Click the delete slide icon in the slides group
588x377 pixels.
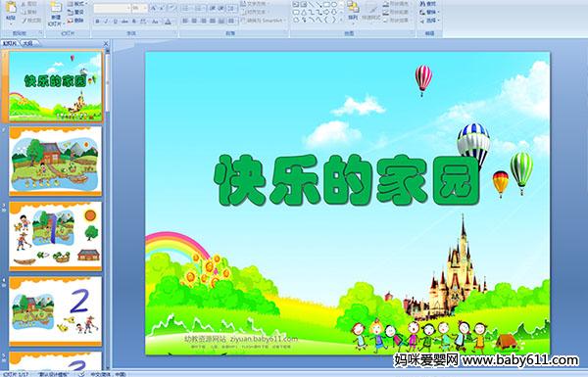click(71, 21)
